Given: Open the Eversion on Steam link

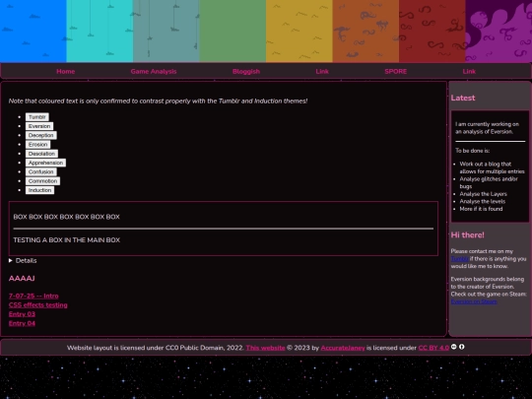Looking at the screenshot, I should [474, 301].
